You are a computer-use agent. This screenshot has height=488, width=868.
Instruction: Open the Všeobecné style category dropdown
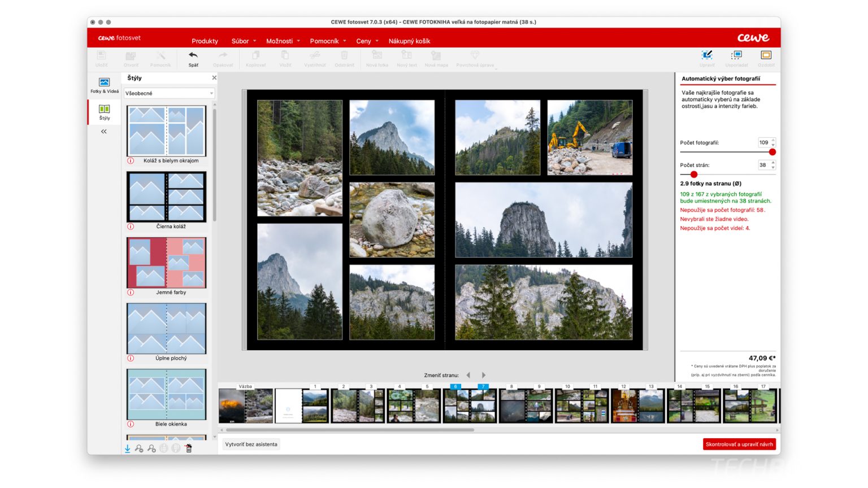point(170,93)
